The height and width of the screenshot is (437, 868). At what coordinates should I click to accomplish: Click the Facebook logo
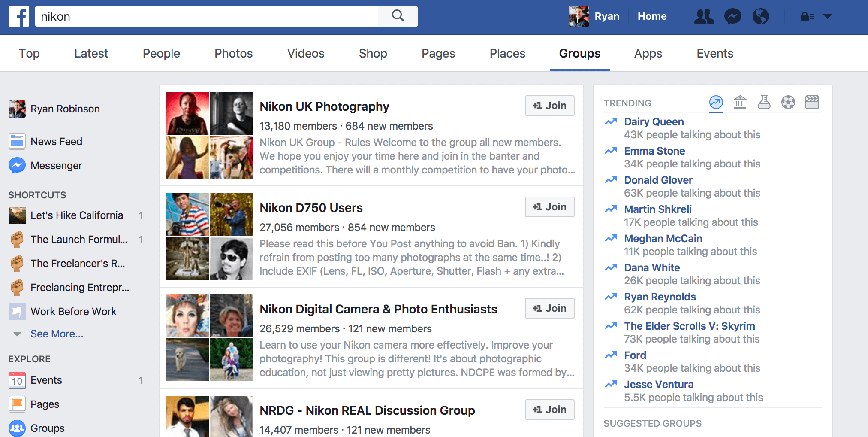pyautogui.click(x=19, y=17)
